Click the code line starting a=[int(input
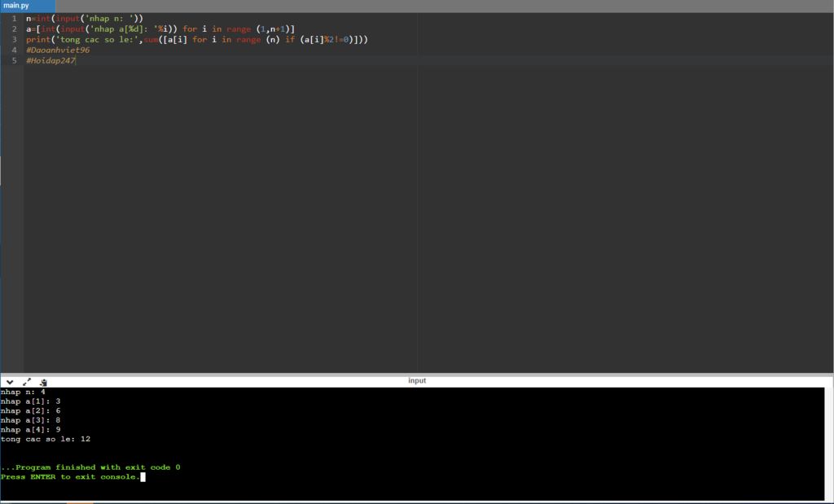 coord(160,29)
